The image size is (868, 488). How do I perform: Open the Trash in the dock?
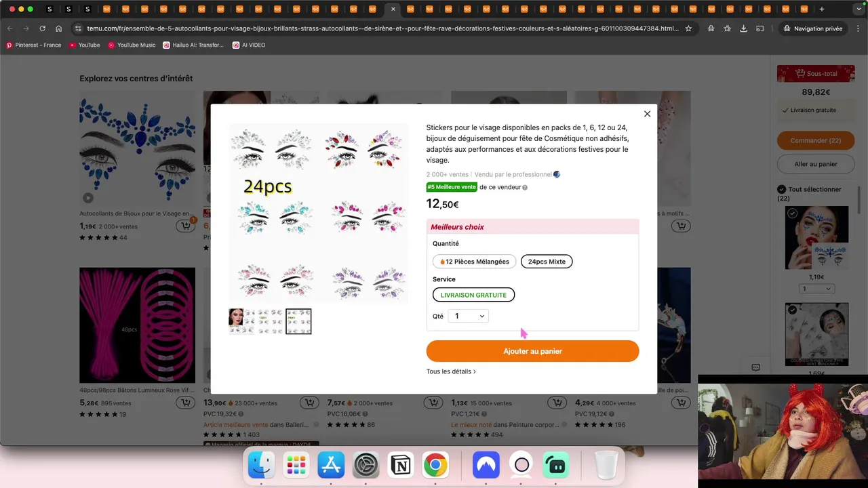[x=606, y=465]
